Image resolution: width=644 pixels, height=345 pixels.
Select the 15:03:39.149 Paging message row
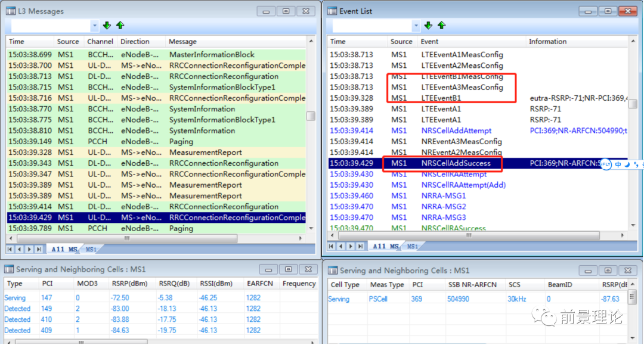tap(156, 142)
